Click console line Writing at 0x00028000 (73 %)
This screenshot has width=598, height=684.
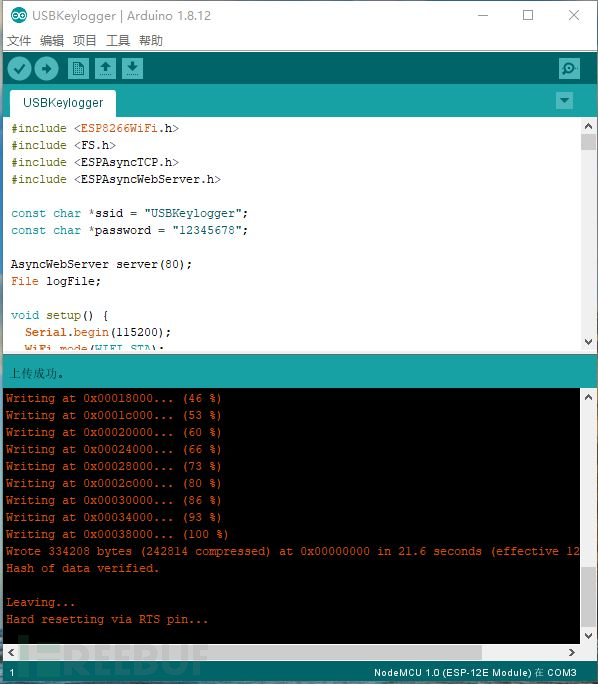[114, 466]
